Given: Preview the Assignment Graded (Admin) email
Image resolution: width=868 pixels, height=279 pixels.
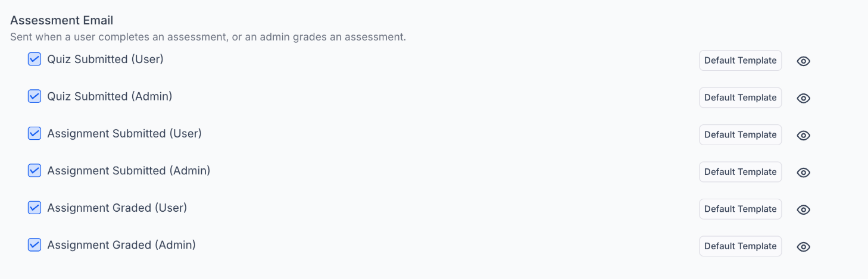Looking at the screenshot, I should (804, 247).
